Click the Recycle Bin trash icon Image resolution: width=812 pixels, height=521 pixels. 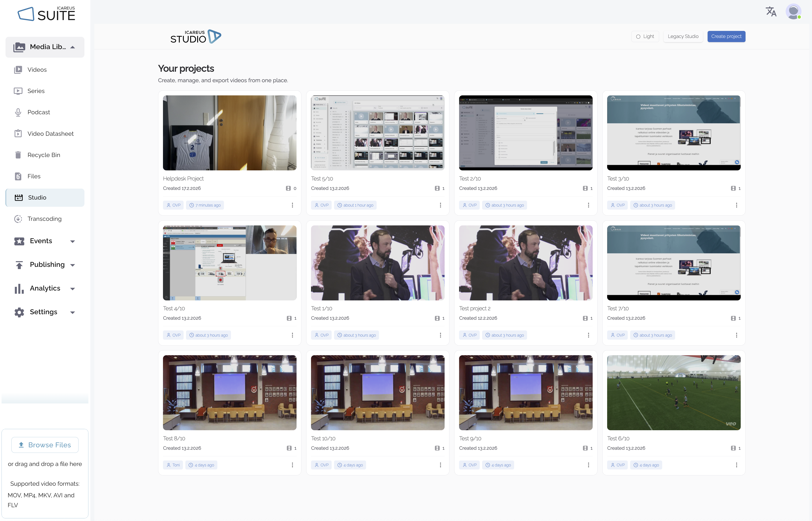tap(18, 155)
